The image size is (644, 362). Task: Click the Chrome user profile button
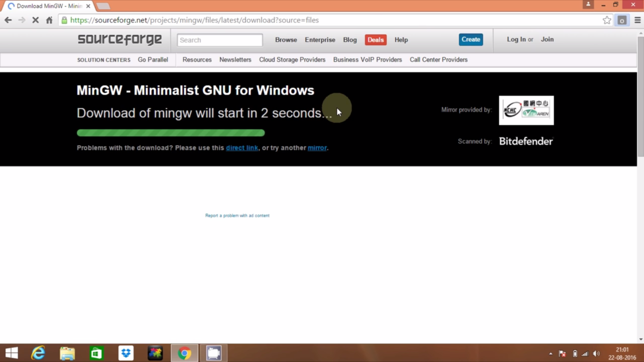pyautogui.click(x=588, y=4)
